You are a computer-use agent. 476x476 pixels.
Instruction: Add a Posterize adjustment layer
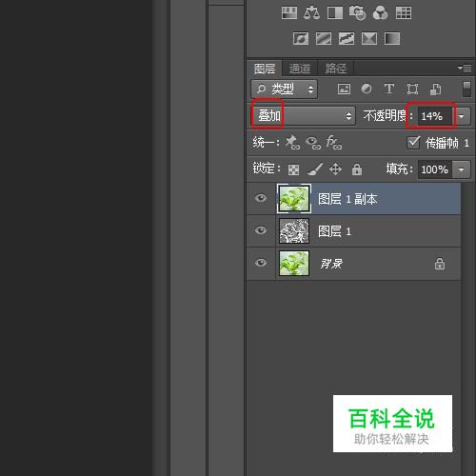pos(324,39)
